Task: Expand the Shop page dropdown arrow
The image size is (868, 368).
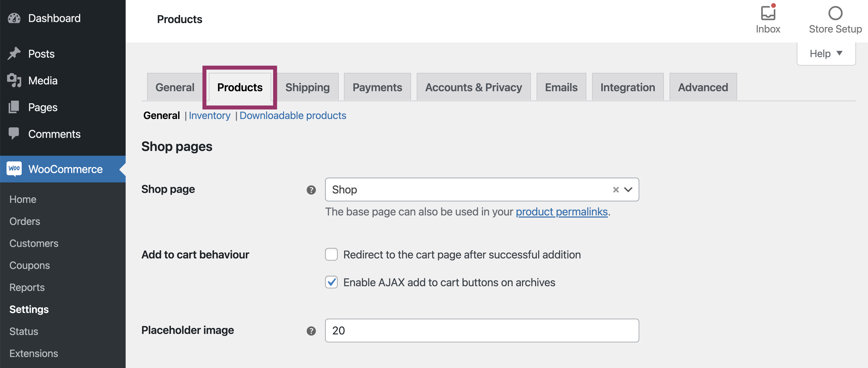Action: click(628, 190)
